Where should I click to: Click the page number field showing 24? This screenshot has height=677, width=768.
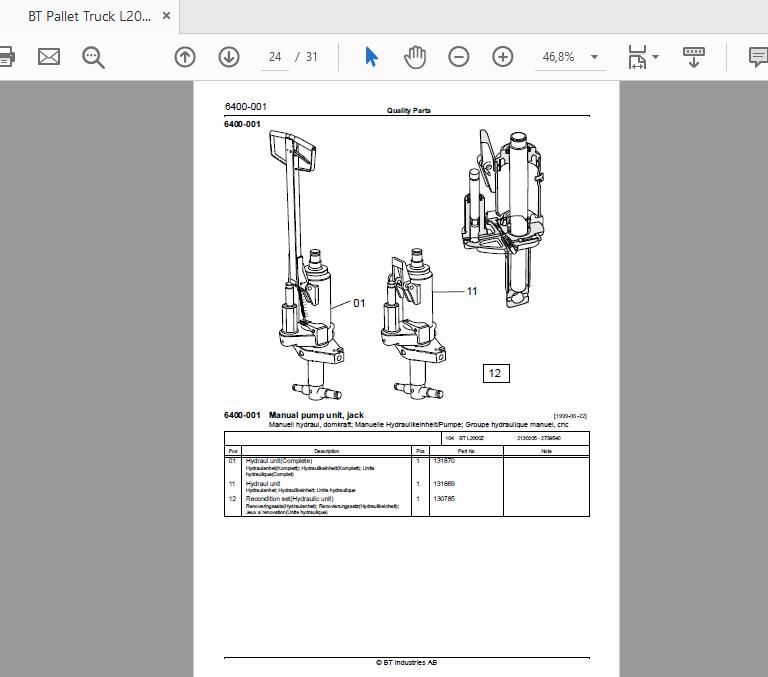pos(275,57)
